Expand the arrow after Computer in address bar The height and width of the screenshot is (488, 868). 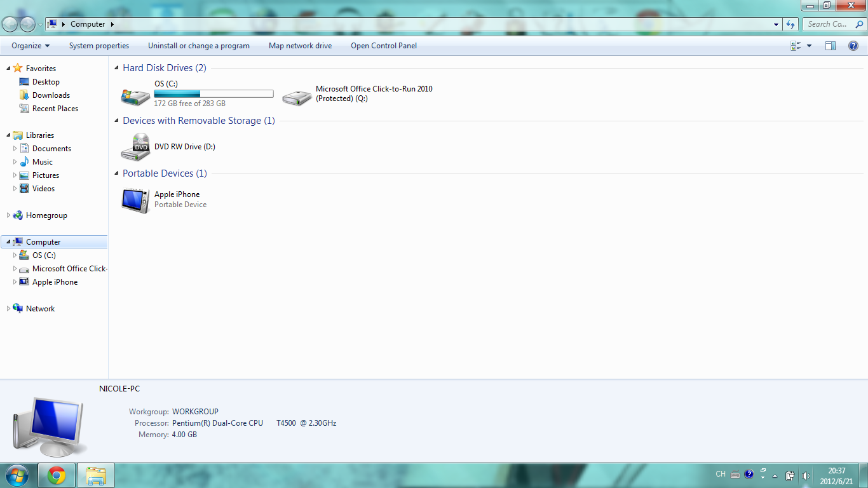point(112,24)
